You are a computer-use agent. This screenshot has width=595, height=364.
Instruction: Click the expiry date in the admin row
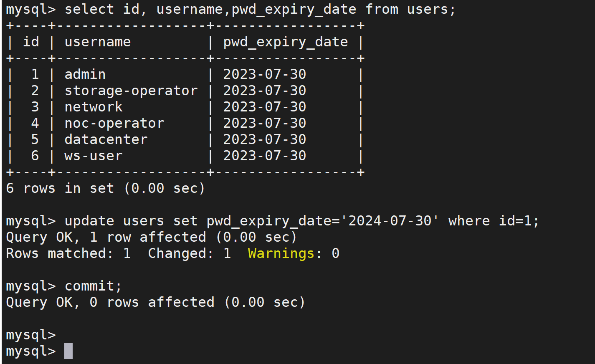click(265, 74)
